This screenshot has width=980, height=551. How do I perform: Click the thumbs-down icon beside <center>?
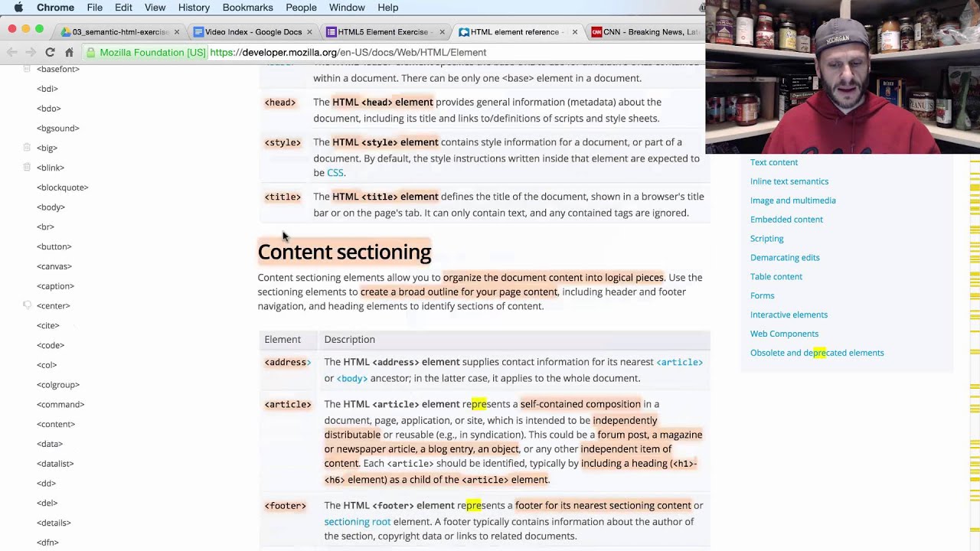pyautogui.click(x=27, y=305)
